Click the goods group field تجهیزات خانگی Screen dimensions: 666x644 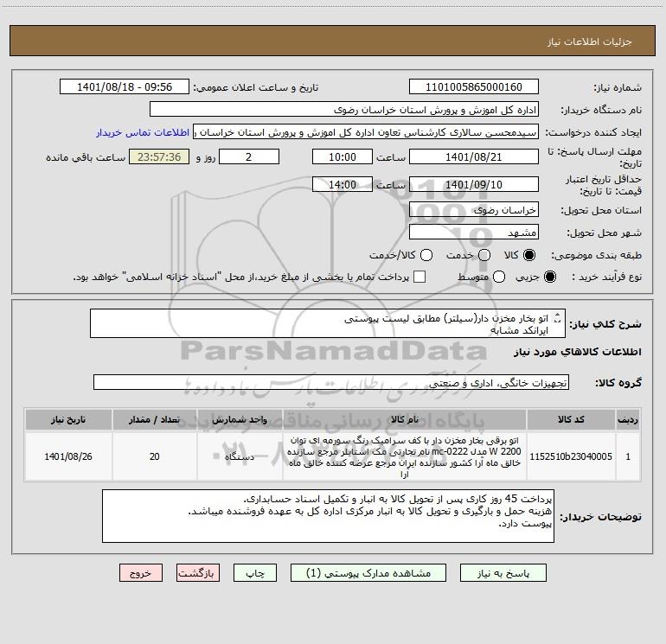click(331, 382)
